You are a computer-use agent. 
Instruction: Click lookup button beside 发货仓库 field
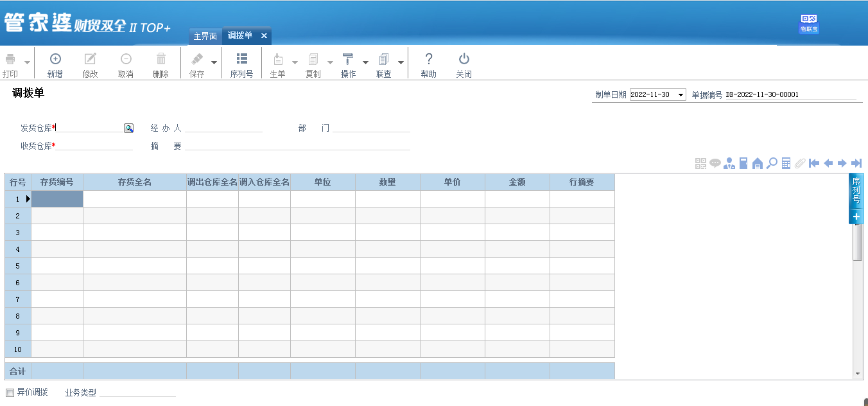click(128, 128)
